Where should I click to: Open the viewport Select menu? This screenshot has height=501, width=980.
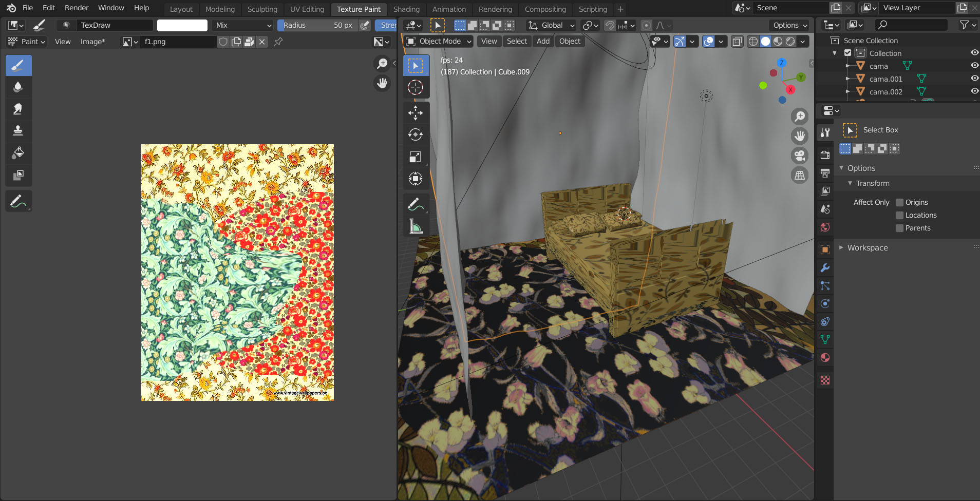point(517,41)
